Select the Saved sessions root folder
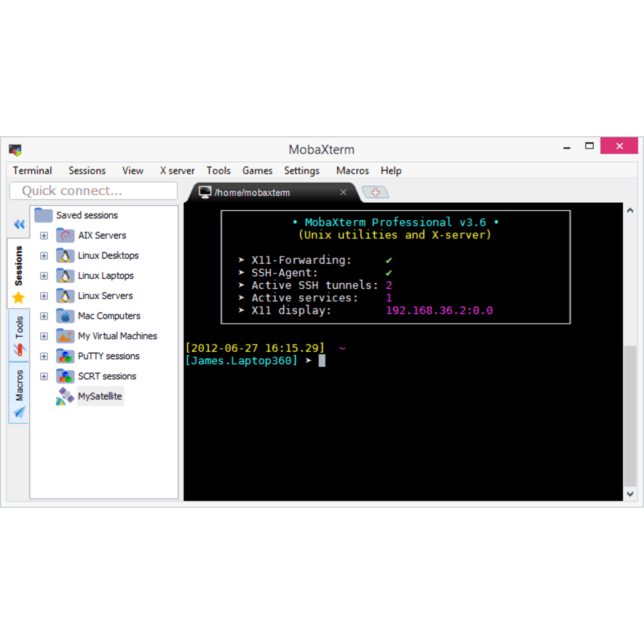The image size is (644, 644). click(87, 215)
